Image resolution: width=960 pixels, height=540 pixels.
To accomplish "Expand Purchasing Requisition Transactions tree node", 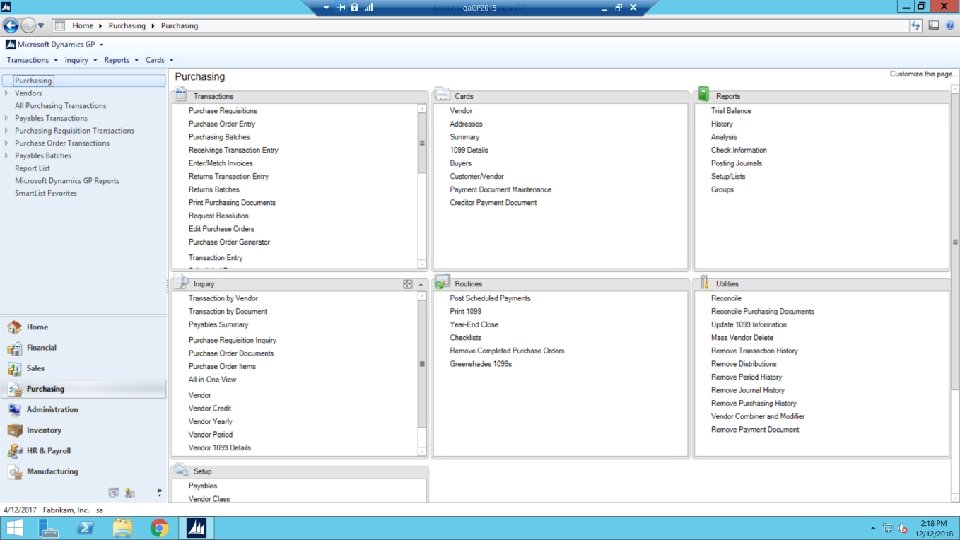I will click(x=7, y=130).
